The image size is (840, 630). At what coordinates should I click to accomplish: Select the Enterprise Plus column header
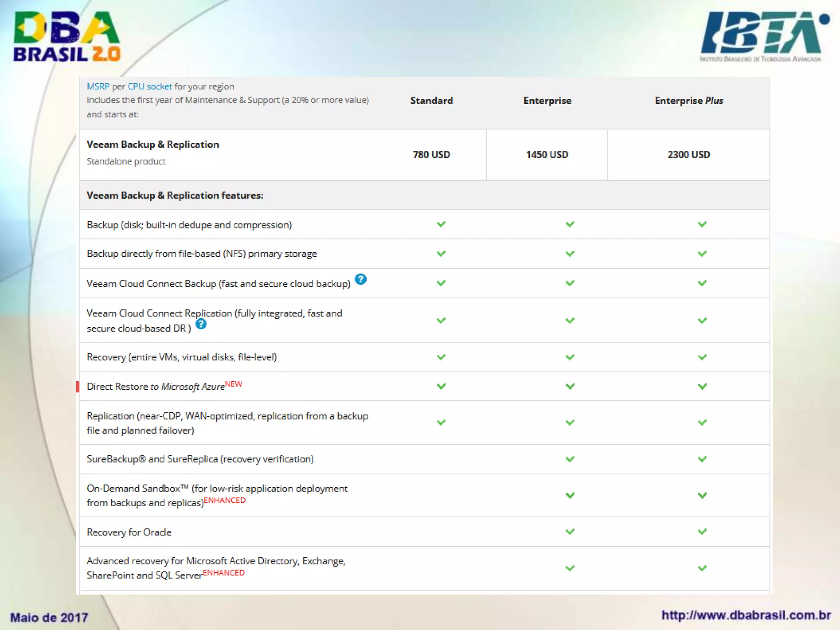click(689, 100)
